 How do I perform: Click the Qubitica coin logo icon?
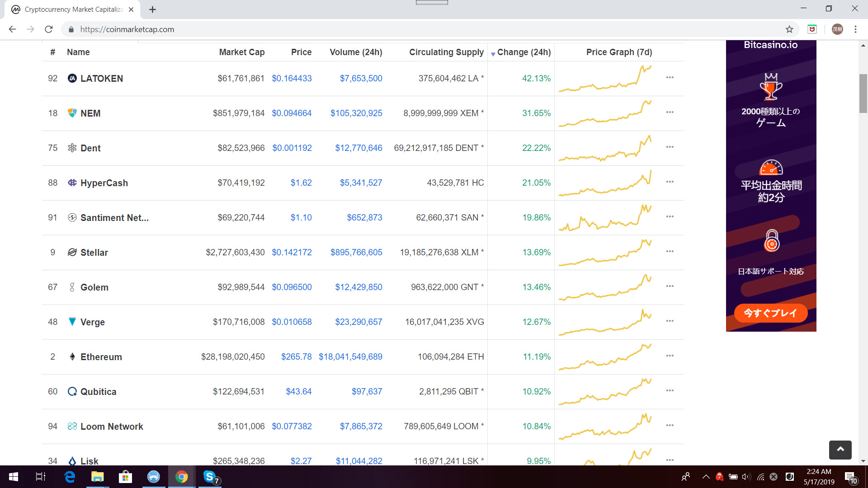[72, 391]
